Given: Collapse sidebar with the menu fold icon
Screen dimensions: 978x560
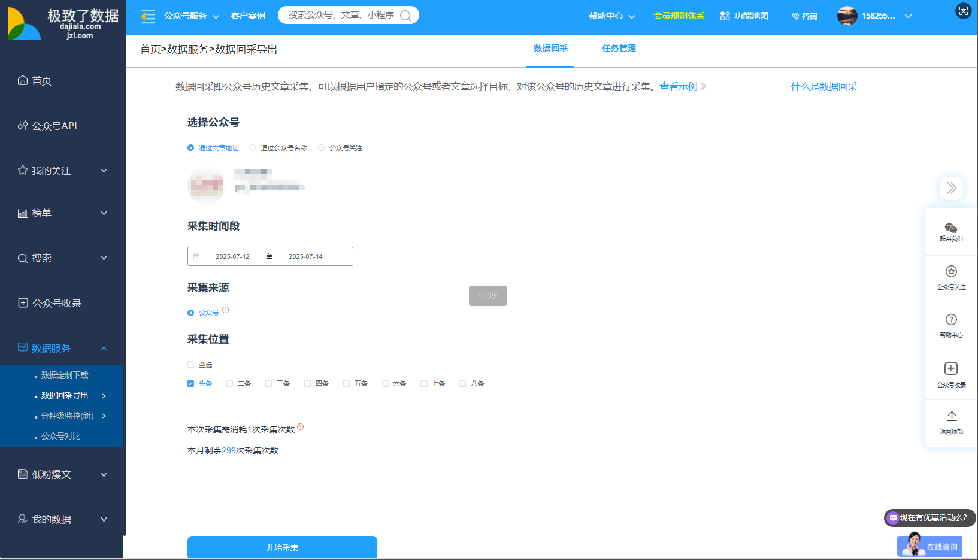Looking at the screenshot, I should pos(148,16).
